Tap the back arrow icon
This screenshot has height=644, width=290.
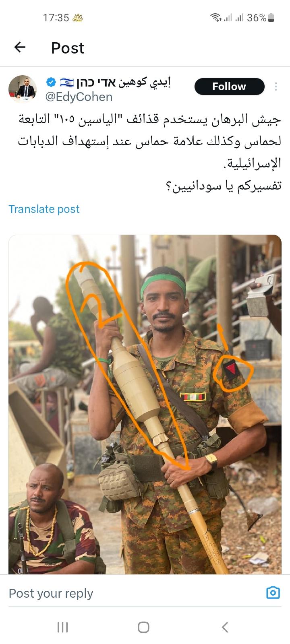point(20,47)
